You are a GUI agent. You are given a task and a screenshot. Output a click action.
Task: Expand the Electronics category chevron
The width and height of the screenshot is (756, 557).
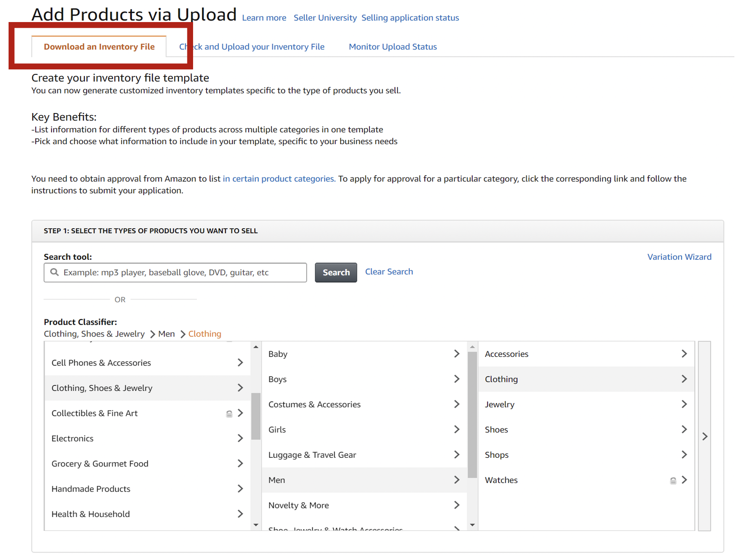click(240, 439)
